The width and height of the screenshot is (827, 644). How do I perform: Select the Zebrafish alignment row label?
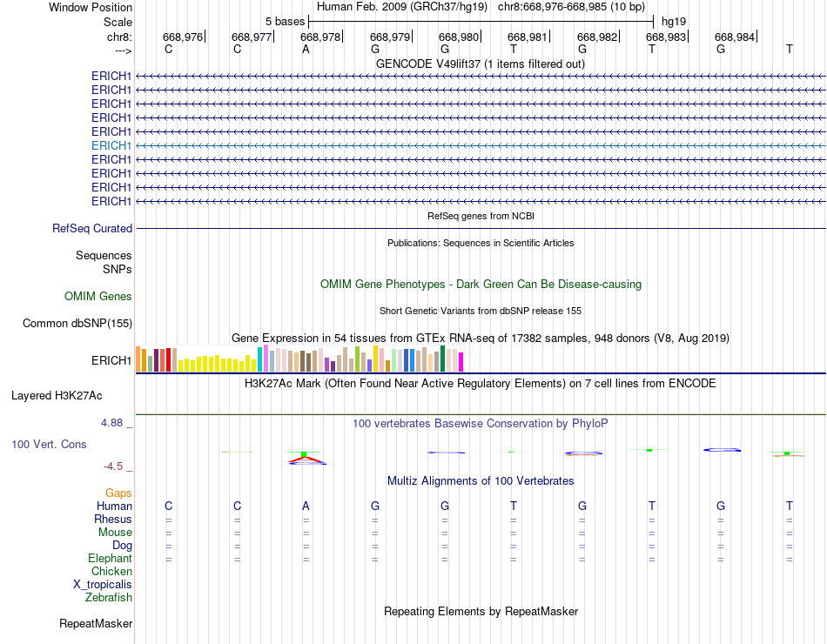point(109,598)
